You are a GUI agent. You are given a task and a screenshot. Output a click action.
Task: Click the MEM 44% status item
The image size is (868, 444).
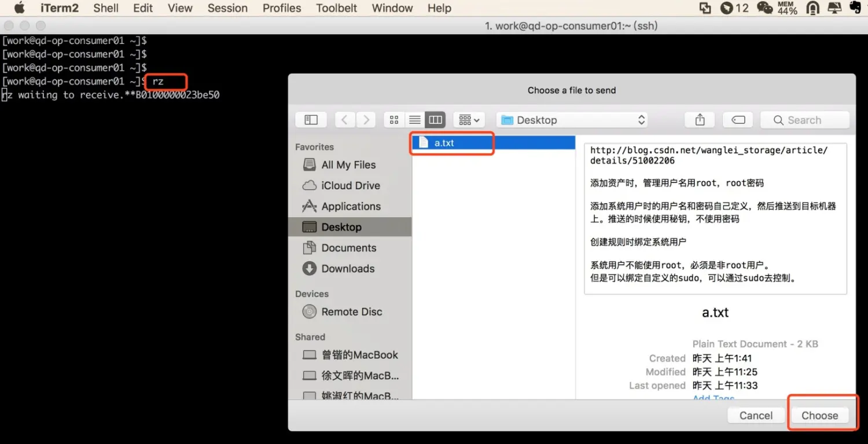pyautogui.click(x=787, y=8)
